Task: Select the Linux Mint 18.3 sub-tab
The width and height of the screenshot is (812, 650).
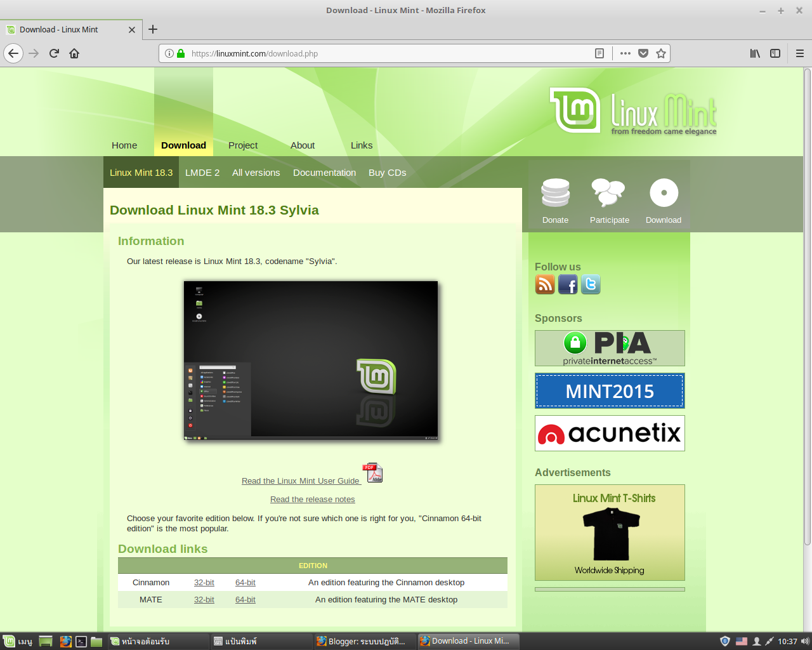Action: point(141,173)
